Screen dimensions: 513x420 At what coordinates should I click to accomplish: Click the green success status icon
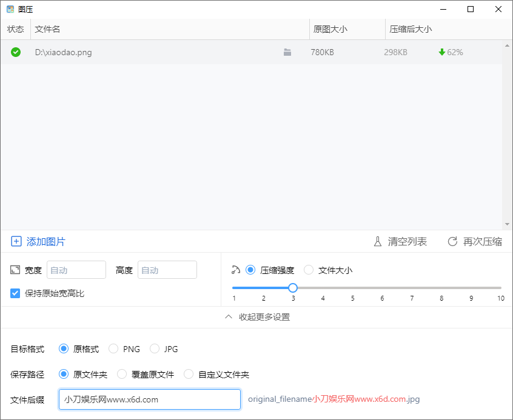click(16, 52)
